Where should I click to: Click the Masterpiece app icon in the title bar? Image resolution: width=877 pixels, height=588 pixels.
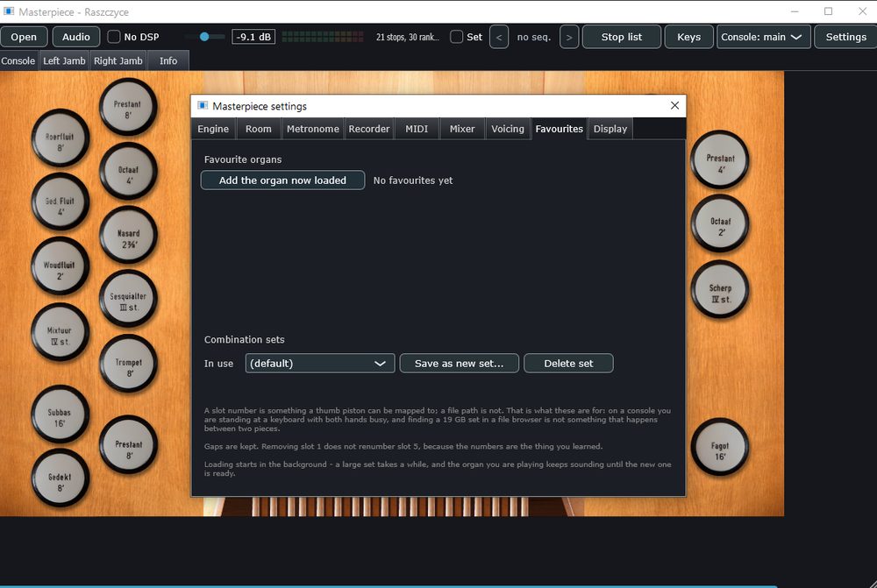9,11
